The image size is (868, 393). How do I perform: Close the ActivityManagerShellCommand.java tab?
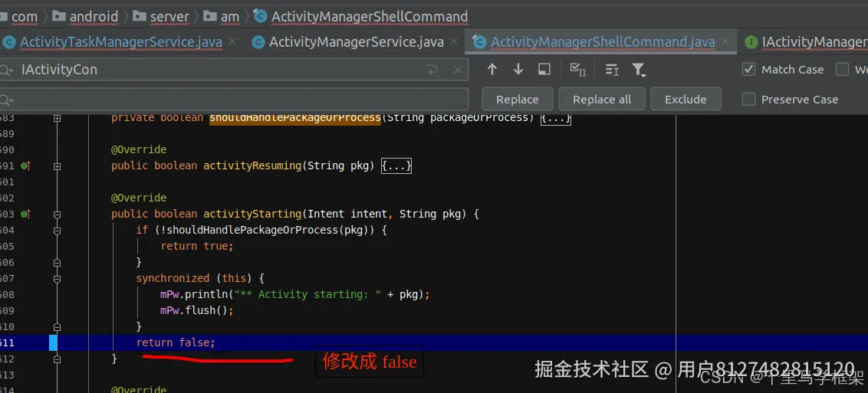pyautogui.click(x=725, y=41)
